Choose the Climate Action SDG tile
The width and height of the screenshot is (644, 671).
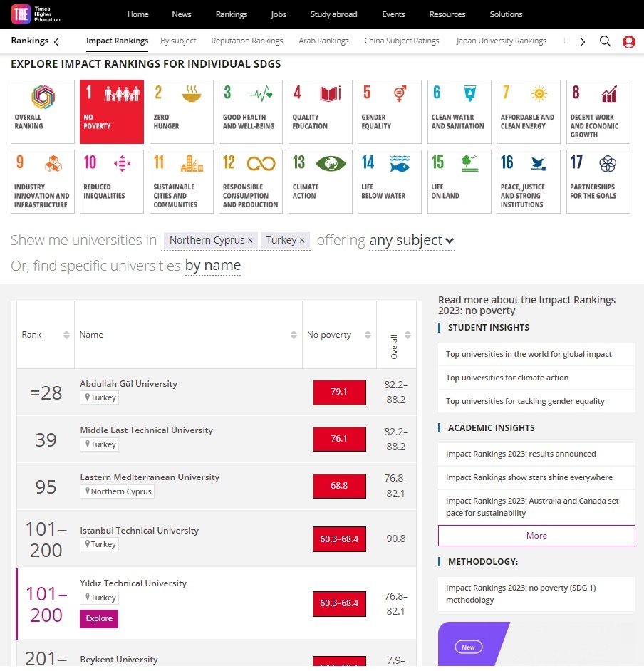[x=320, y=182]
